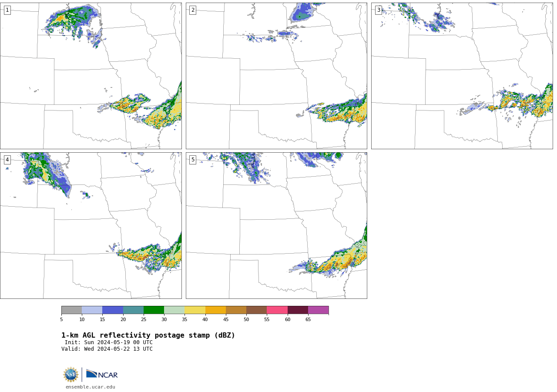Click the NCAR logo
The image size is (557, 392).
click(102, 374)
